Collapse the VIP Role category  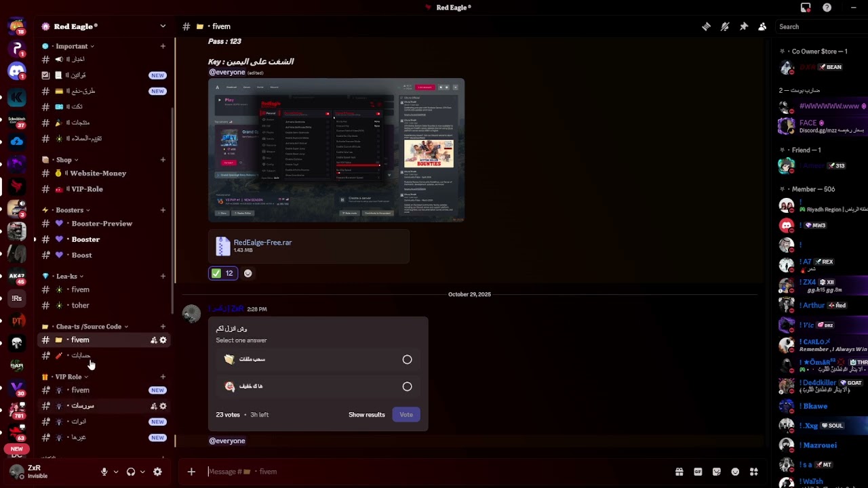coord(68,377)
